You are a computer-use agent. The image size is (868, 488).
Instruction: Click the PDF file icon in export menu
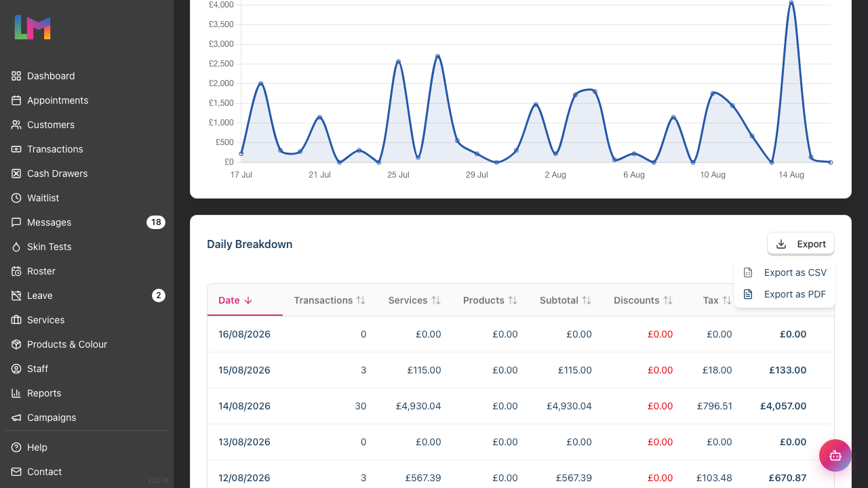pos(748,294)
